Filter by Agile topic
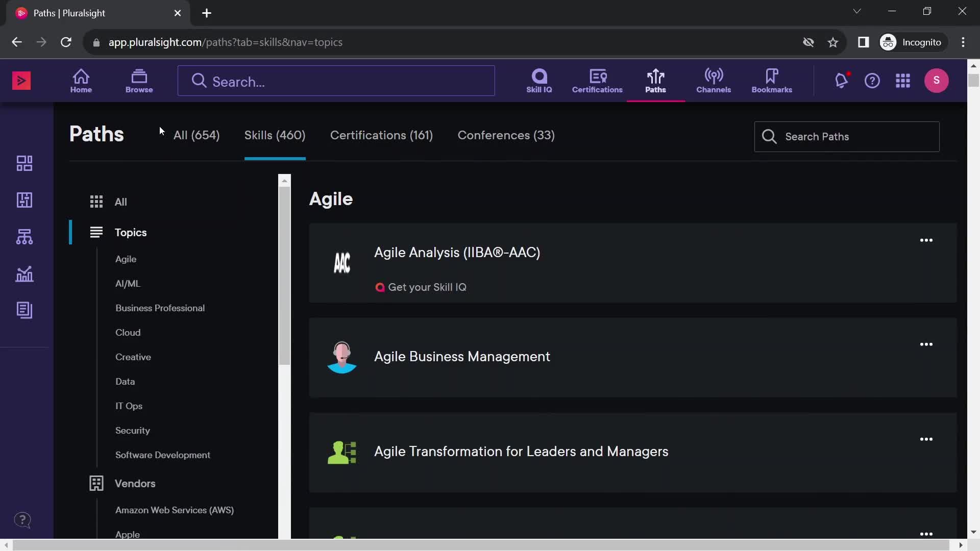 pyautogui.click(x=126, y=259)
